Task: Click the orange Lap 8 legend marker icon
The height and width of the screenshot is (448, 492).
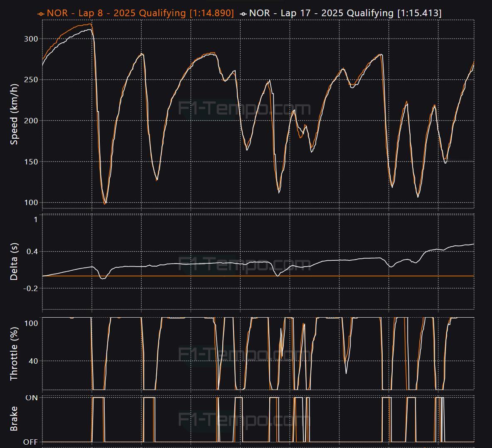Action: coord(41,14)
